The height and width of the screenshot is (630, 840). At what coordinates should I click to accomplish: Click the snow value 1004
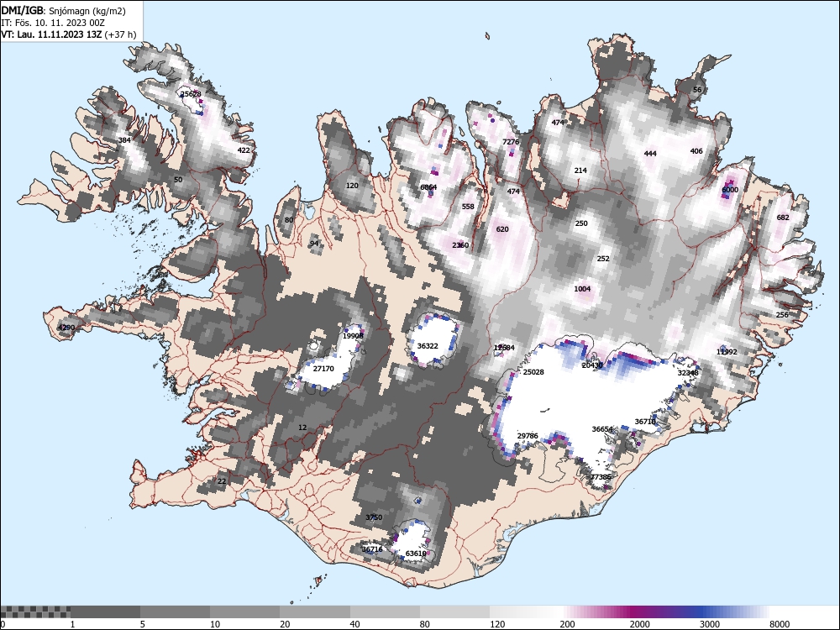(x=582, y=289)
